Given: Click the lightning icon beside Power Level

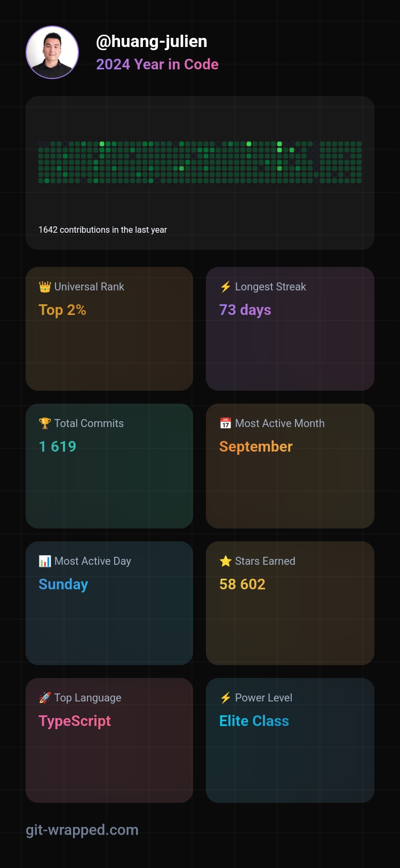Looking at the screenshot, I should [226, 698].
